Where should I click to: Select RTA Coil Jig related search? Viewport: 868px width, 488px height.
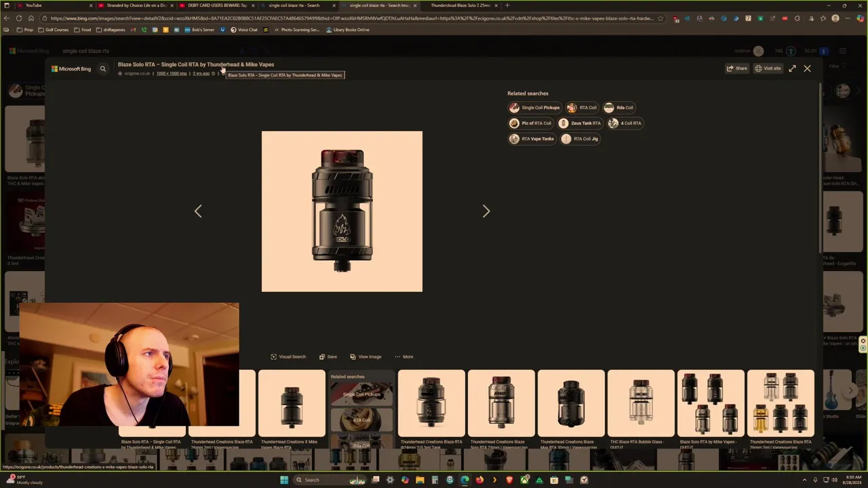[580, 138]
